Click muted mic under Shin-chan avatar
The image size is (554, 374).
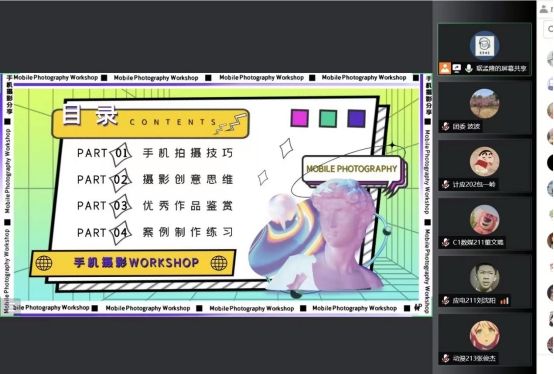pos(446,184)
